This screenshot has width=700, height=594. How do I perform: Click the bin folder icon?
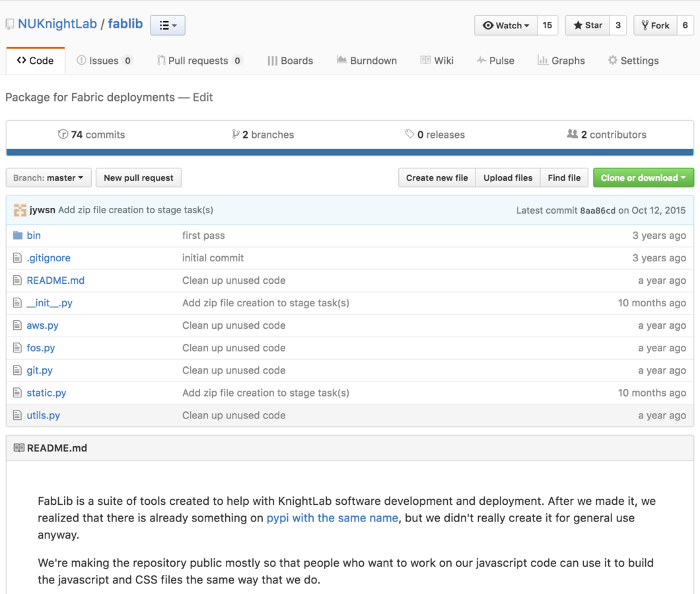pyautogui.click(x=17, y=235)
